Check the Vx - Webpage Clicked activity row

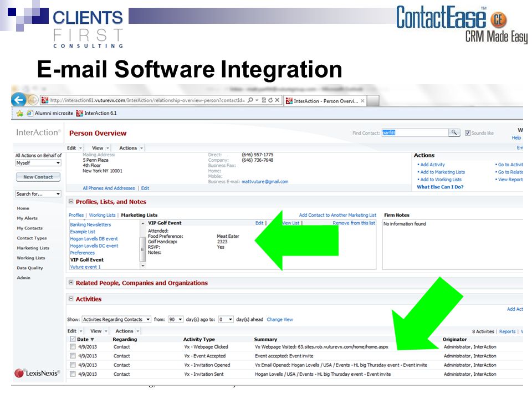[x=72, y=347]
